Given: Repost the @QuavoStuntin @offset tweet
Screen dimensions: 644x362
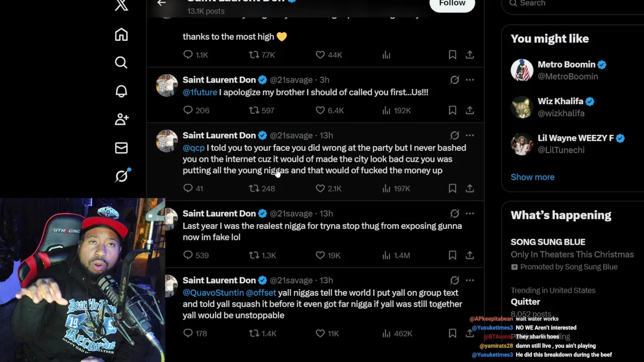Looking at the screenshot, I should [254, 333].
